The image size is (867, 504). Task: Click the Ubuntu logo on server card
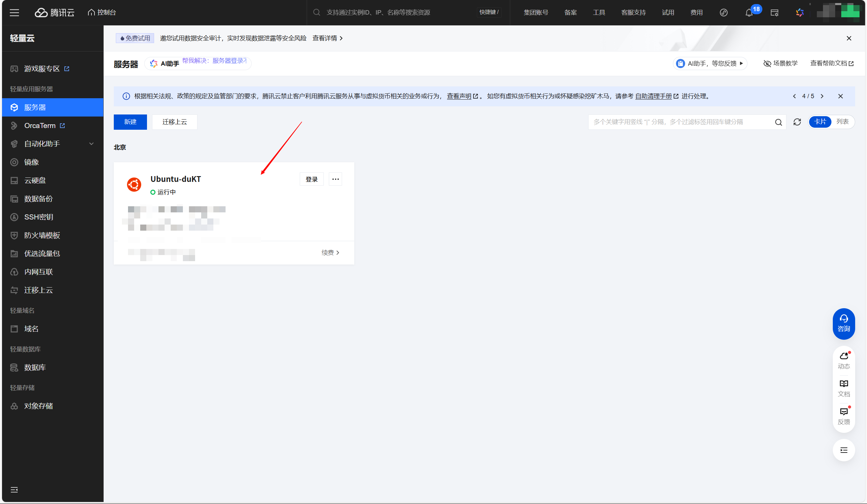point(134,184)
